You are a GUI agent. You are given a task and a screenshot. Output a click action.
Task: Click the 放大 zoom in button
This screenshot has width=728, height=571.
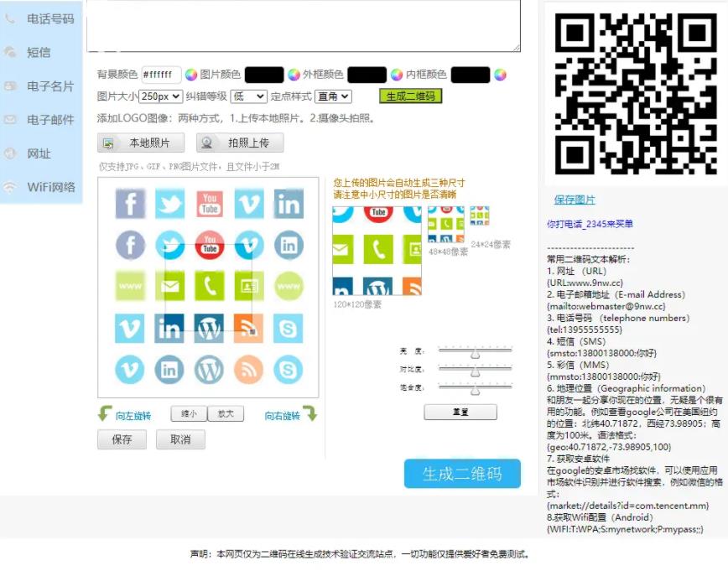226,413
